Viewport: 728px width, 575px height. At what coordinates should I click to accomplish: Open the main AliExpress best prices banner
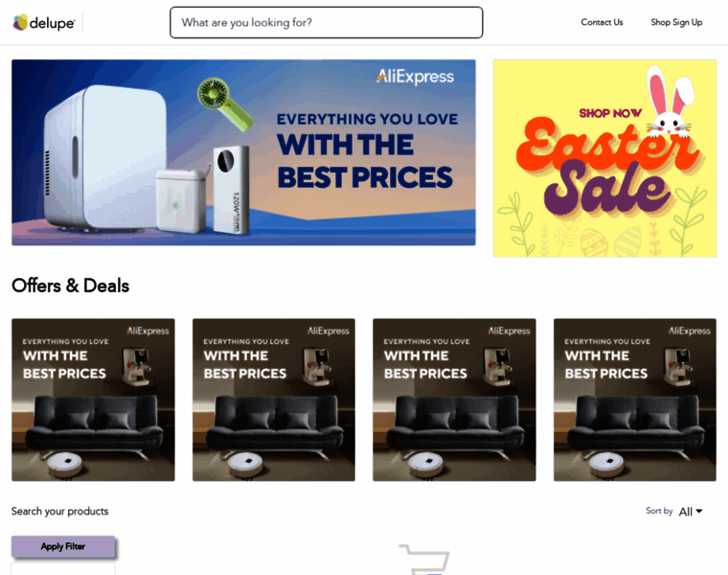(243, 152)
